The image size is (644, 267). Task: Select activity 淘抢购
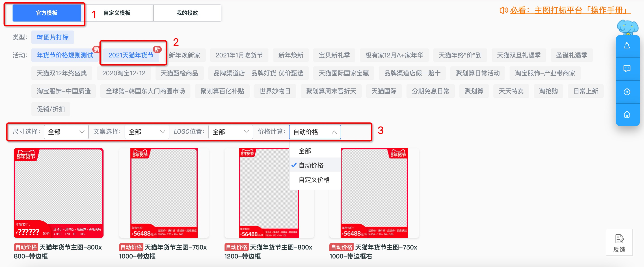click(x=548, y=91)
